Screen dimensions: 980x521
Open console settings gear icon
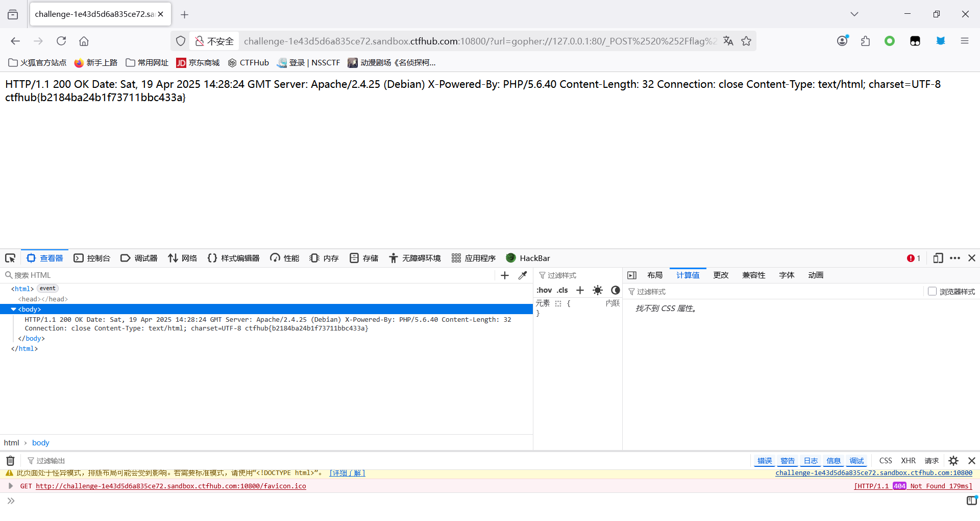pyautogui.click(x=953, y=461)
